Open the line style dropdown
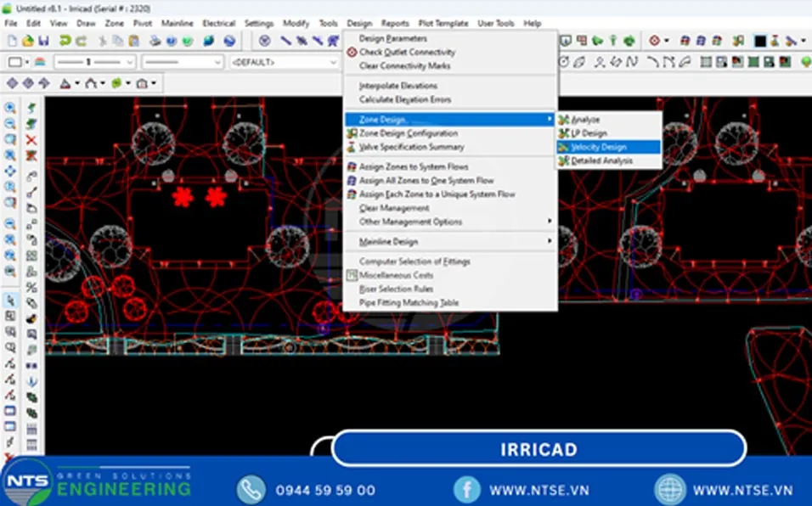 [183, 62]
